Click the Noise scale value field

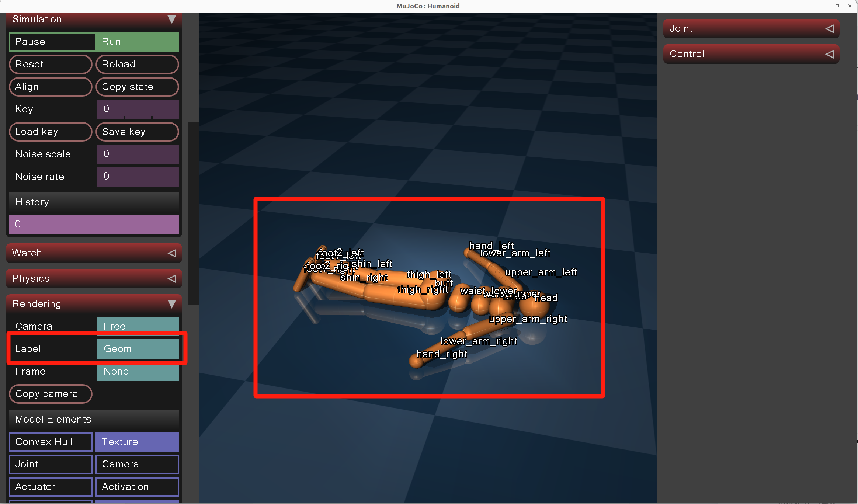tap(138, 154)
